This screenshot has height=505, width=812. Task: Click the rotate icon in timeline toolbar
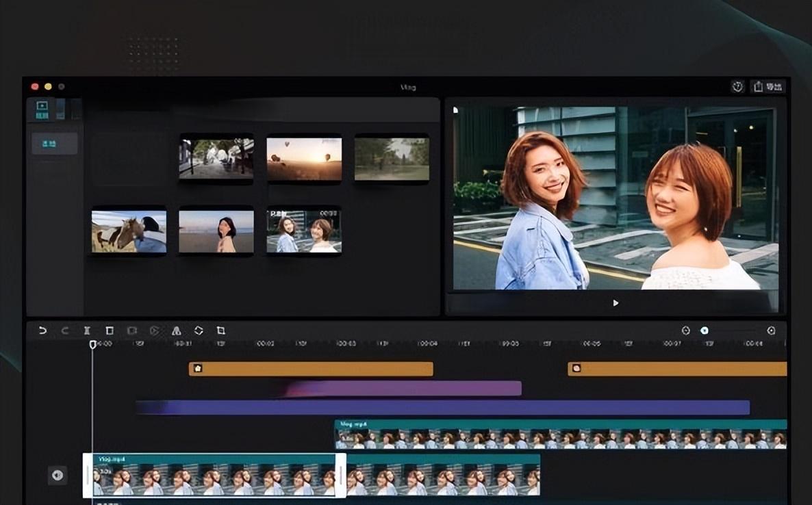[x=199, y=331]
